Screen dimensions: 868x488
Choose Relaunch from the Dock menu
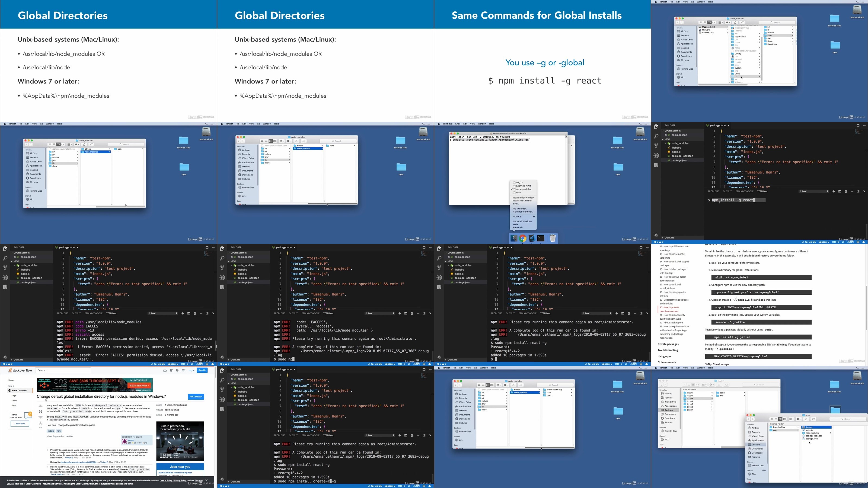pyautogui.click(x=523, y=228)
